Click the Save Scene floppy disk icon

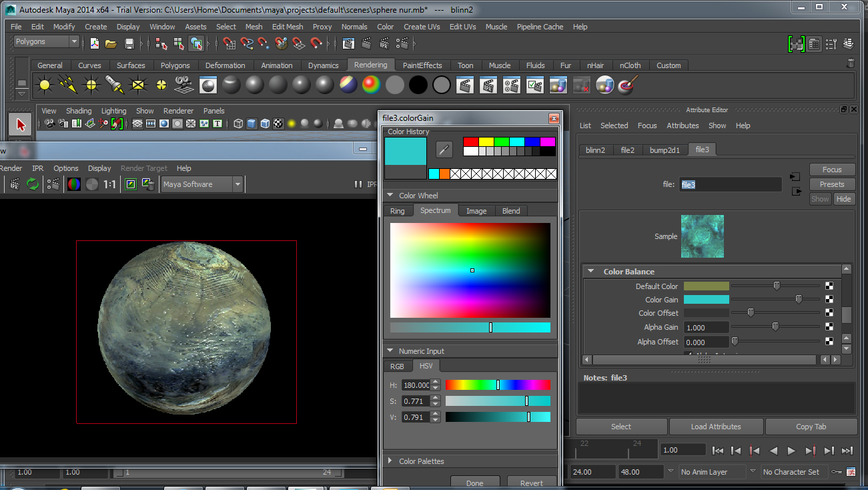point(129,43)
